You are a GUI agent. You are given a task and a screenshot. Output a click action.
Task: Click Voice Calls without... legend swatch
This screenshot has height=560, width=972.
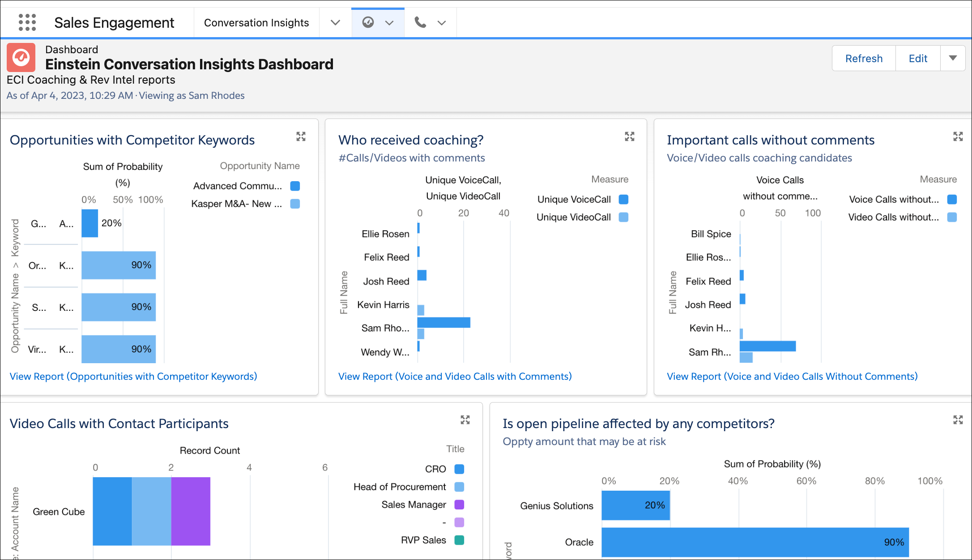952,199
